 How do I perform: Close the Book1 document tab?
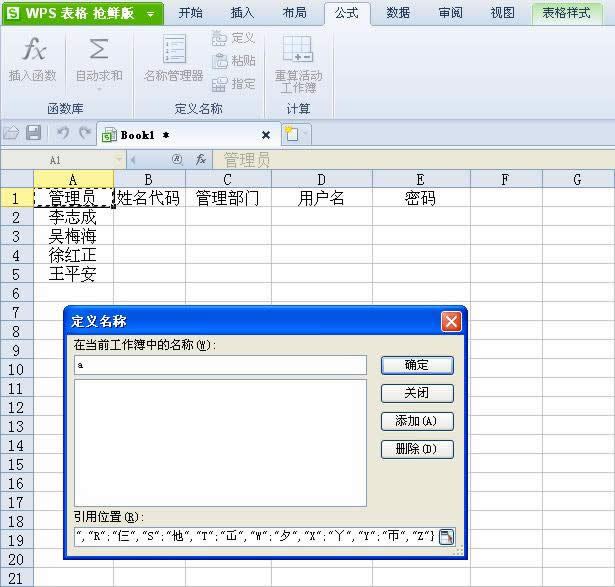pos(266,135)
